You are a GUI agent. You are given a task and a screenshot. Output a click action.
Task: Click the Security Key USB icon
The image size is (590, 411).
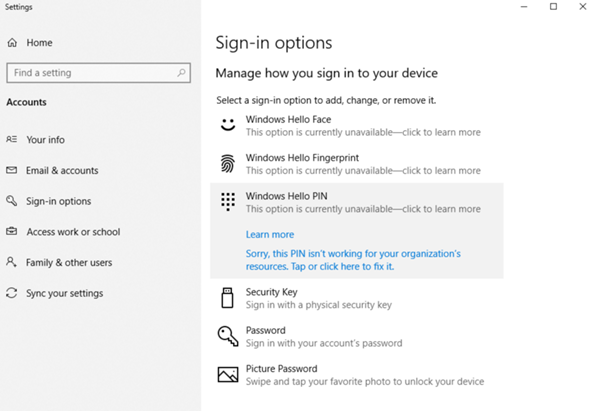click(227, 298)
